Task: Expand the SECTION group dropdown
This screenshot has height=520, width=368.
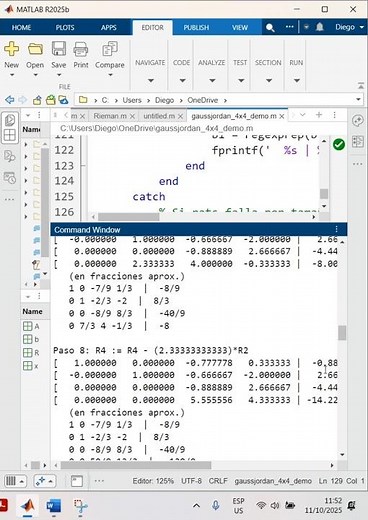Action: tap(269, 80)
